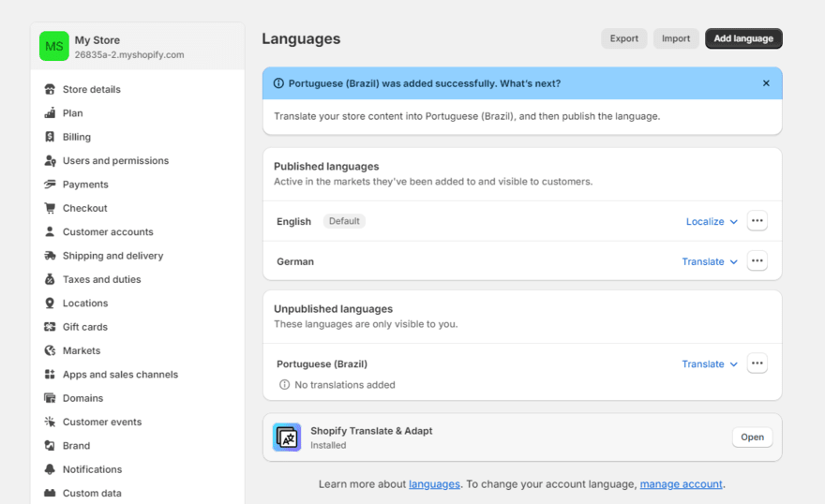
Task: Follow the languages help link
Action: [x=434, y=484]
